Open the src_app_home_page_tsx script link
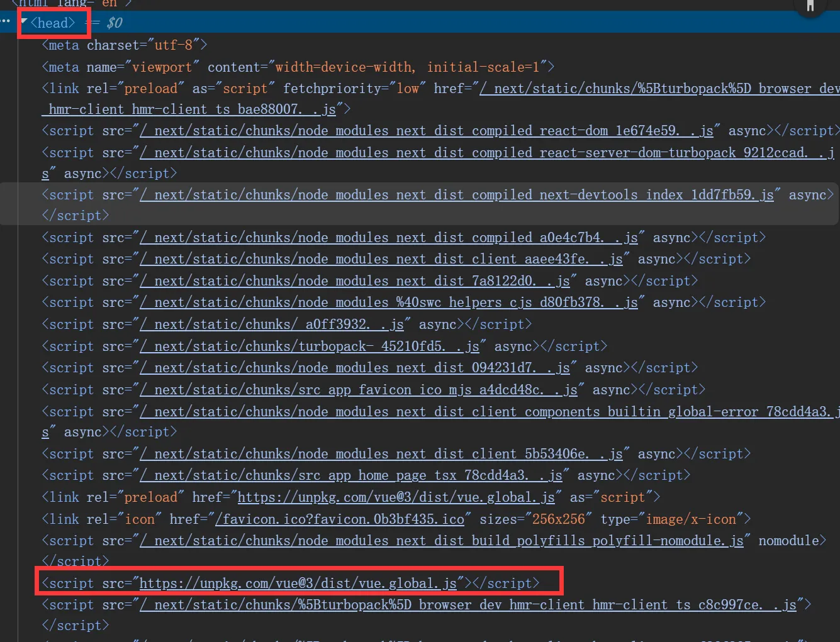The width and height of the screenshot is (840, 642). 351,475
